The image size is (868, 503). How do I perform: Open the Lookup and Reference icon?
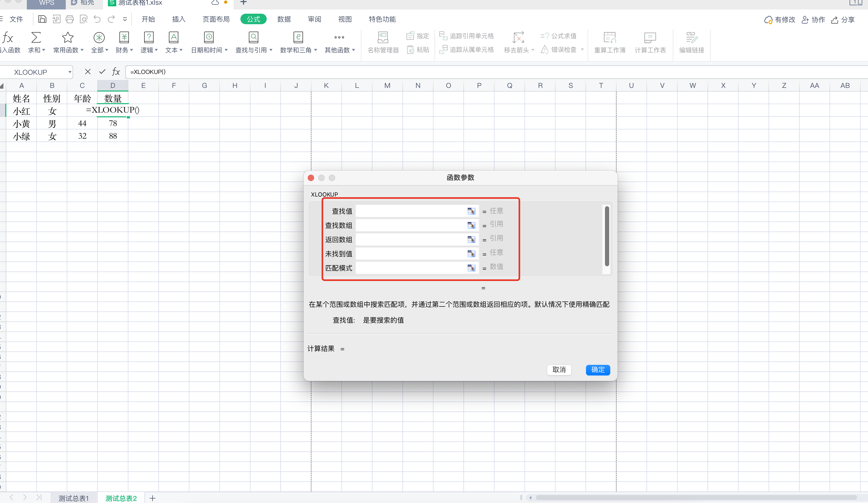point(254,37)
